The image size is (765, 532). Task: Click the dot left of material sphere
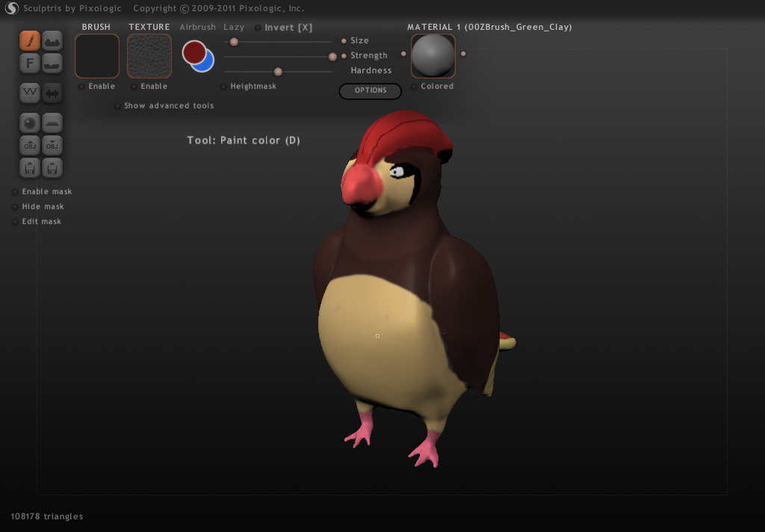point(403,54)
